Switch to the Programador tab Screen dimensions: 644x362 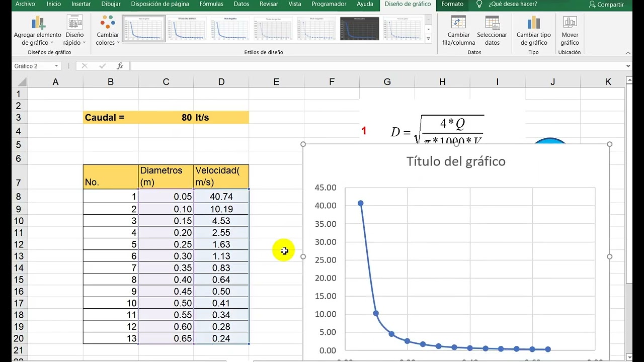(x=329, y=4)
